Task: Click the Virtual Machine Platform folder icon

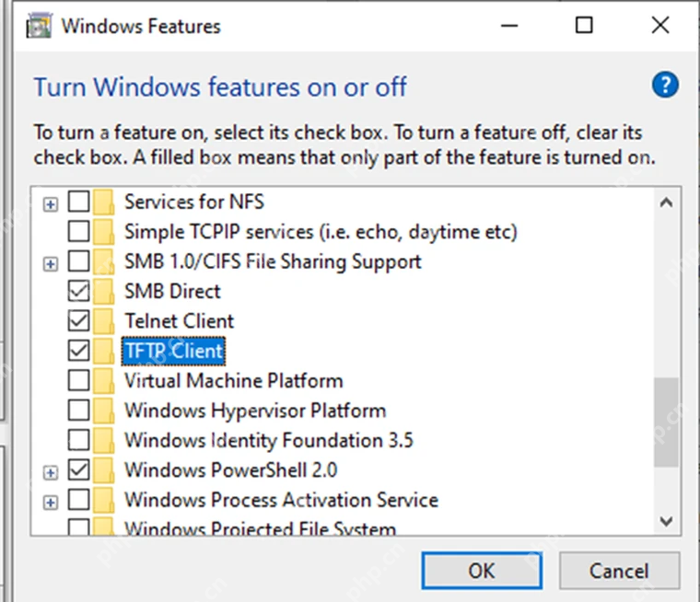Action: click(103, 381)
